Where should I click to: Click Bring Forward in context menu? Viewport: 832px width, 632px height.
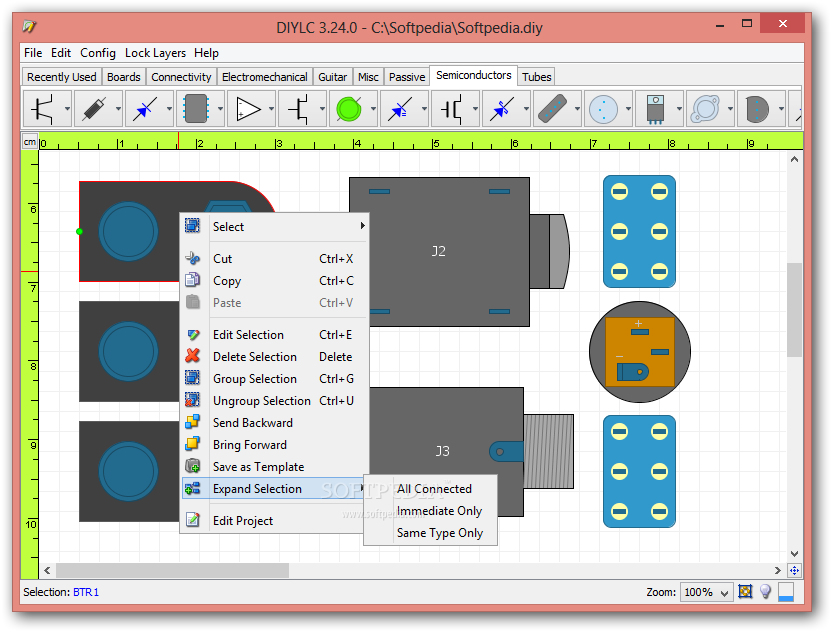274,445
